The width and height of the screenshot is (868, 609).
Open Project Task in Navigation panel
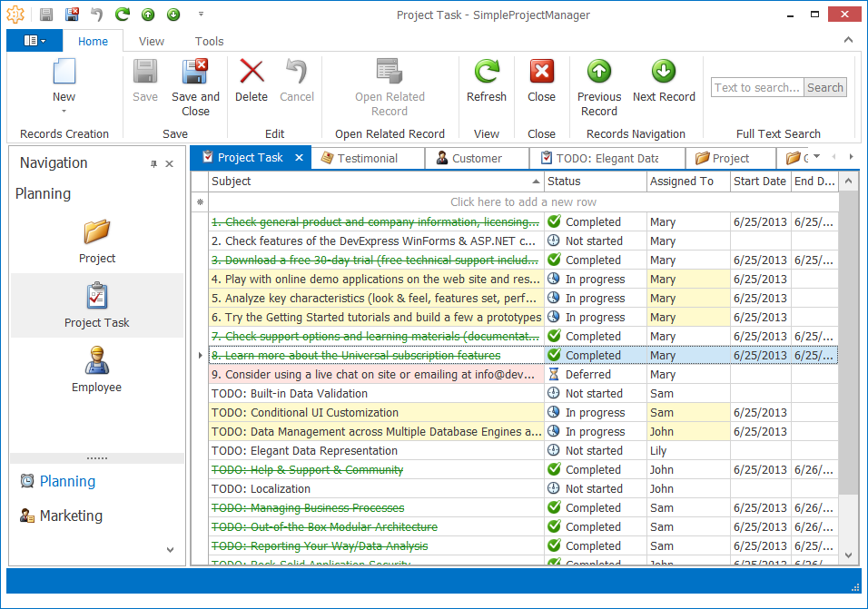click(97, 305)
